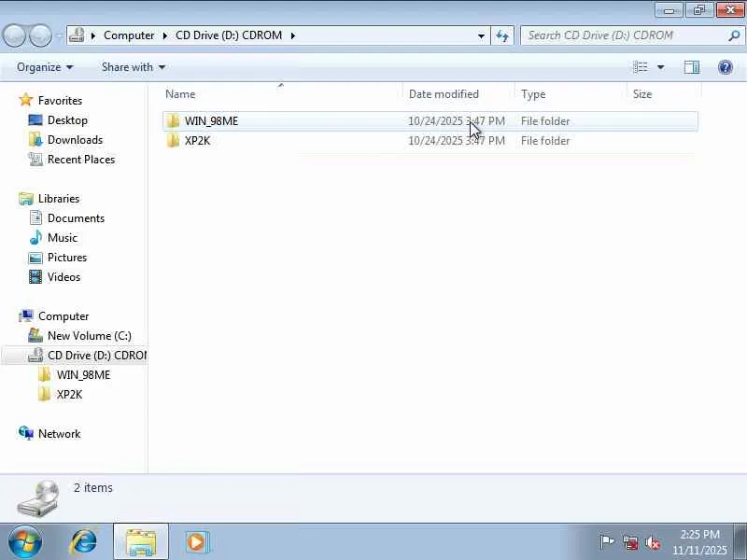Select XP2K in the navigation tree
This screenshot has height=560, width=747.
point(69,395)
